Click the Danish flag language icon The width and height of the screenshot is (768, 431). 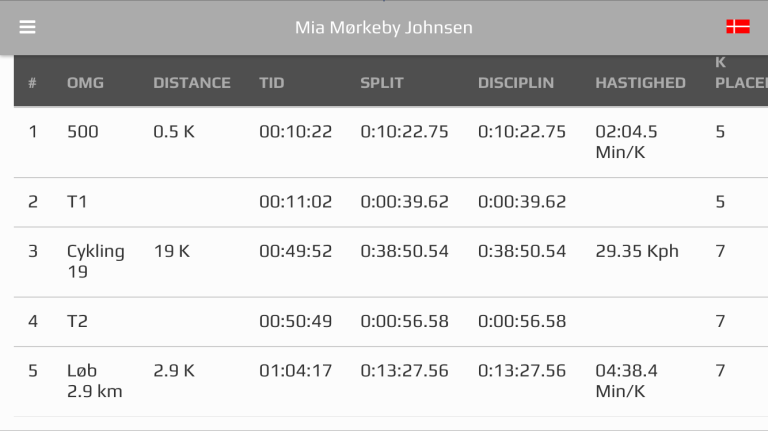click(x=738, y=27)
